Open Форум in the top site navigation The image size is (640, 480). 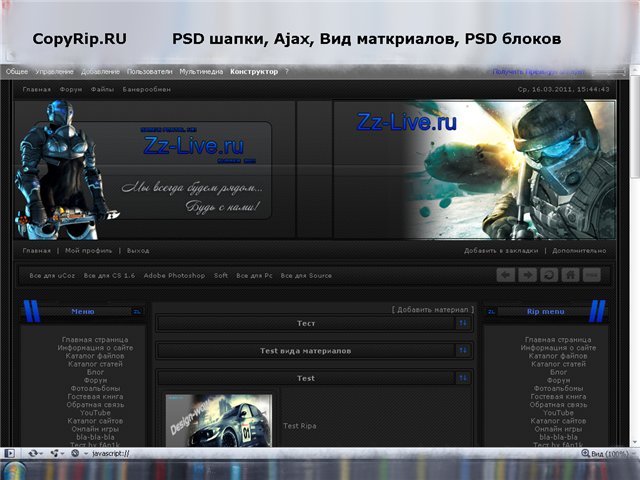pyautogui.click(x=71, y=89)
